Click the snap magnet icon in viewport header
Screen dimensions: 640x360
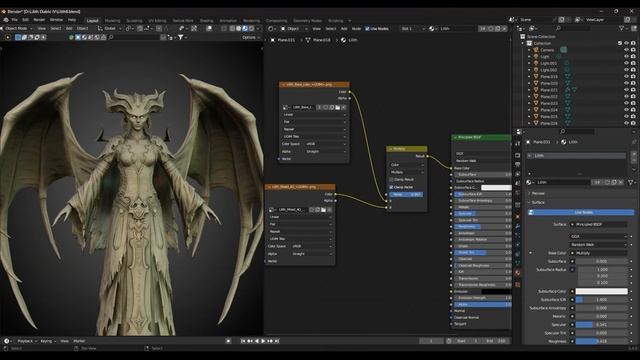140,29
